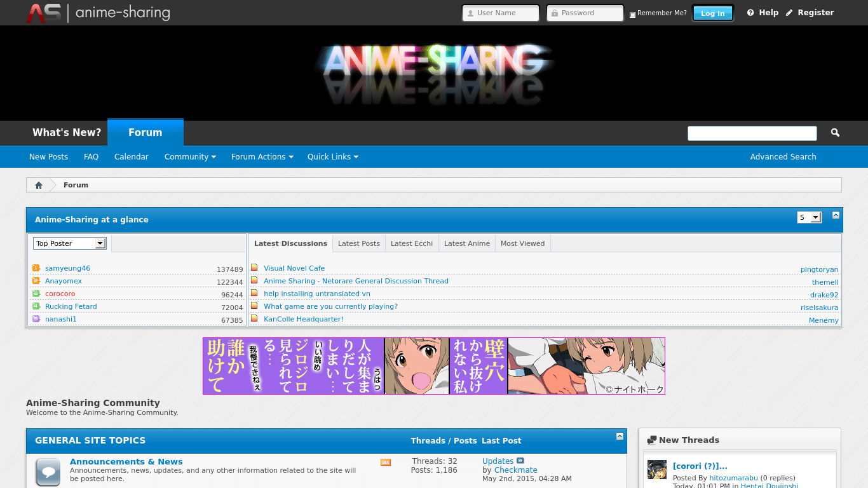Click rank 3 badge next to corocoro
The image size is (868, 488).
(36, 294)
